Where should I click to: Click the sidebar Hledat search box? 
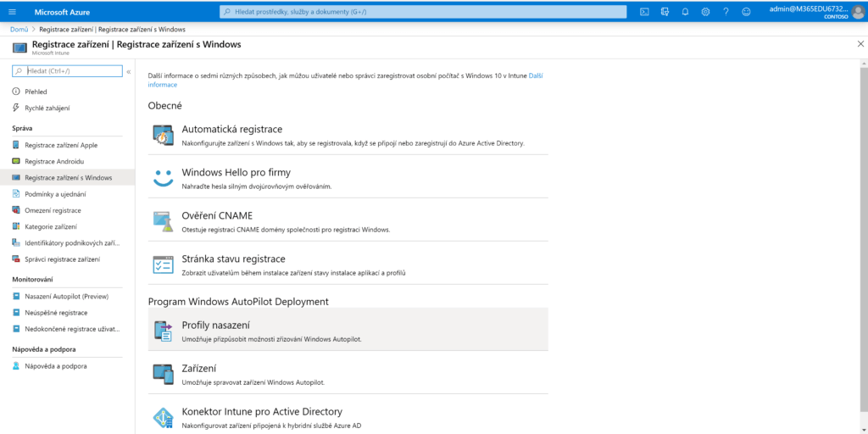[x=73, y=71]
